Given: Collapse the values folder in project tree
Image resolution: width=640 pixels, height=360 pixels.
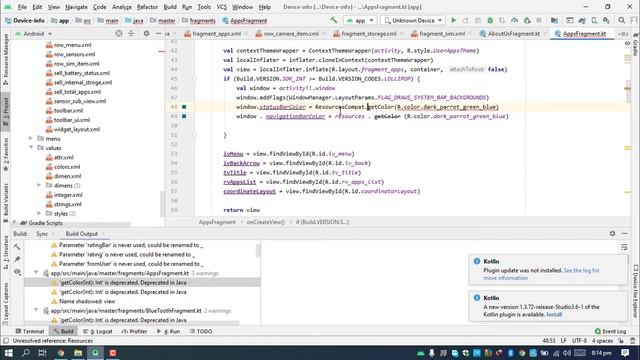Looking at the screenshot, I should (x=31, y=148).
